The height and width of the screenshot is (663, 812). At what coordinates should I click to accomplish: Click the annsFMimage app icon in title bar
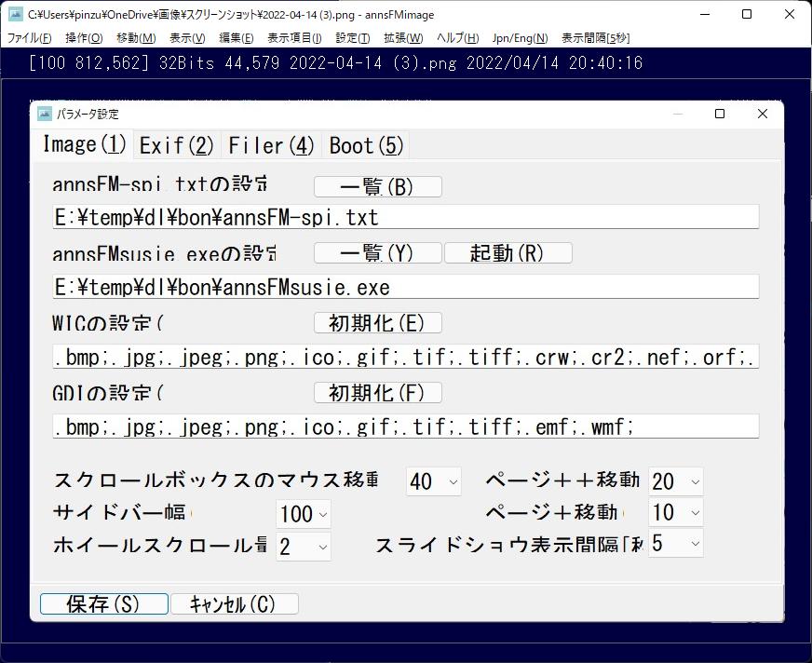[15, 15]
